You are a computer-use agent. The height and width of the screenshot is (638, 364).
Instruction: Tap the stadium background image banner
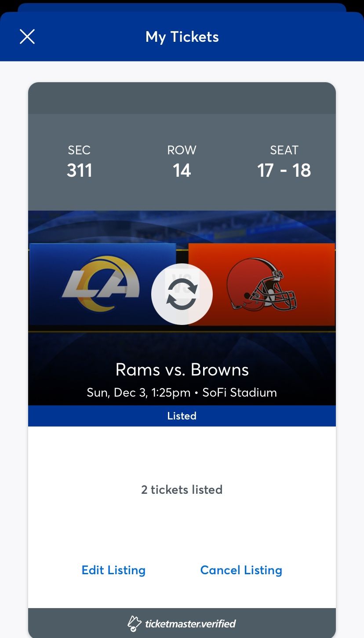tap(182, 224)
